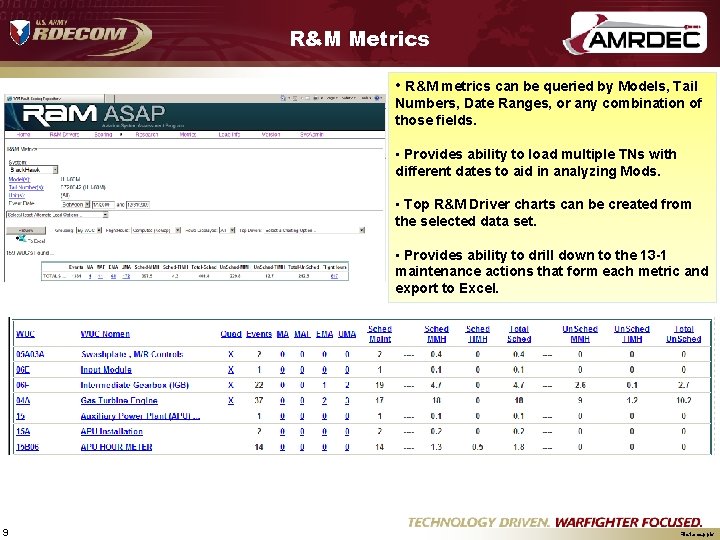Sort by the Total Sched column header
The width and height of the screenshot is (720, 540).
click(519, 334)
